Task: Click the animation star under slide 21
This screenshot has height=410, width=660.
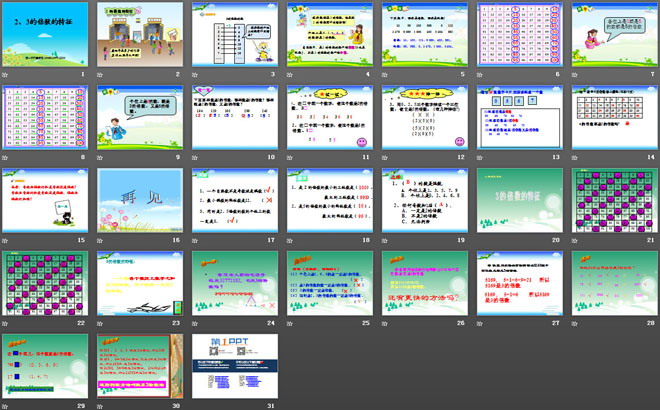Action: pyautogui.click(x=575, y=241)
